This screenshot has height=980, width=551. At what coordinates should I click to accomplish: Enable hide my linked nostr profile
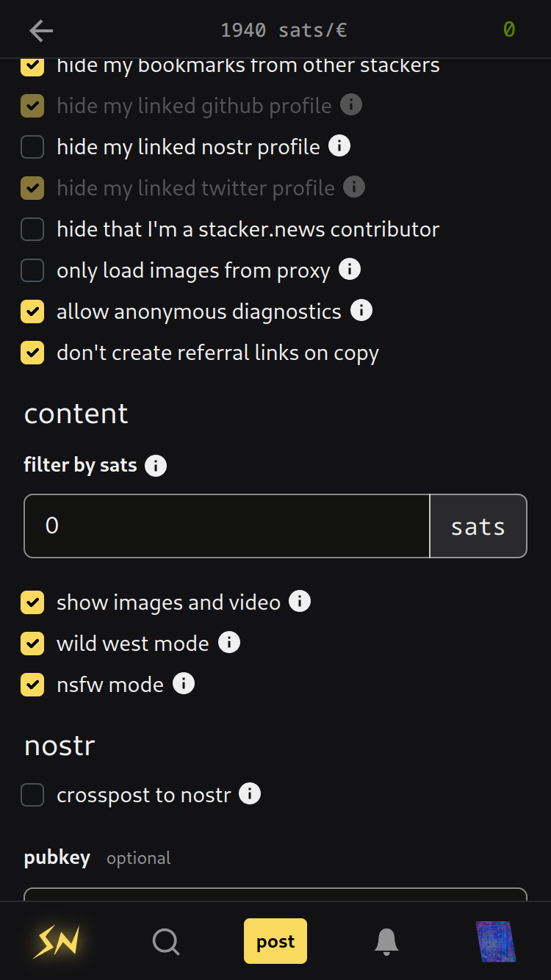point(32,147)
